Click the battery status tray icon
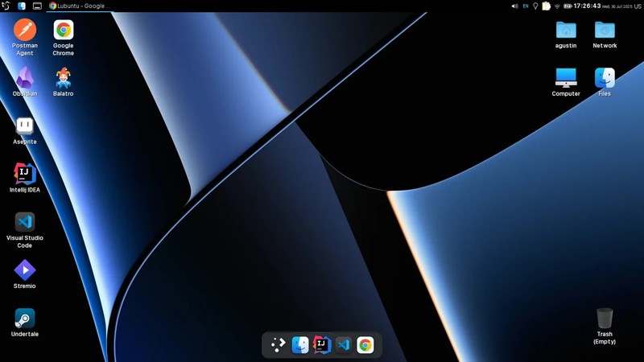This screenshot has width=644, height=362. click(568, 6)
